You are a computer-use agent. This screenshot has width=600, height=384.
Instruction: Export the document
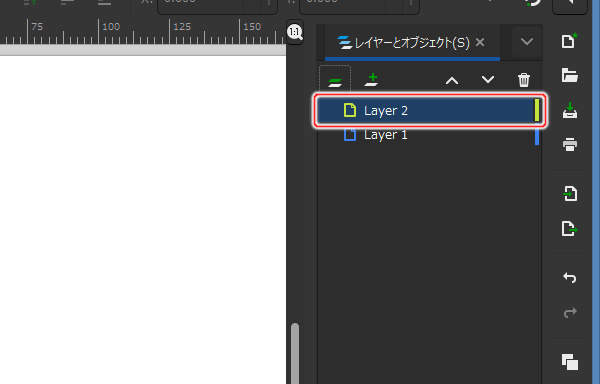[x=570, y=228]
